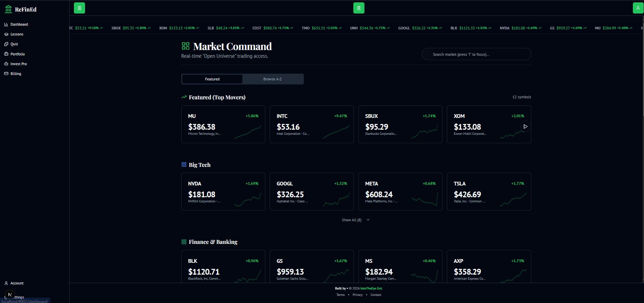Open the Quiz sidebar item
This screenshot has height=303, width=644.
coord(11,44)
